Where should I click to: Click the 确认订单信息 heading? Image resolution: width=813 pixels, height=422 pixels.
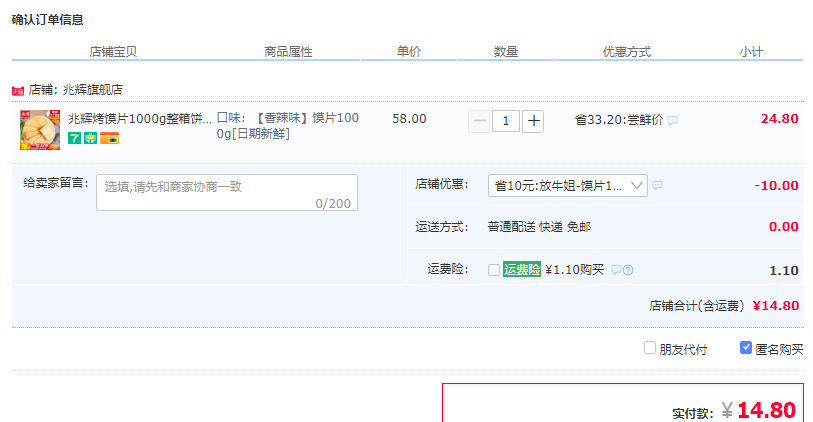(48, 20)
